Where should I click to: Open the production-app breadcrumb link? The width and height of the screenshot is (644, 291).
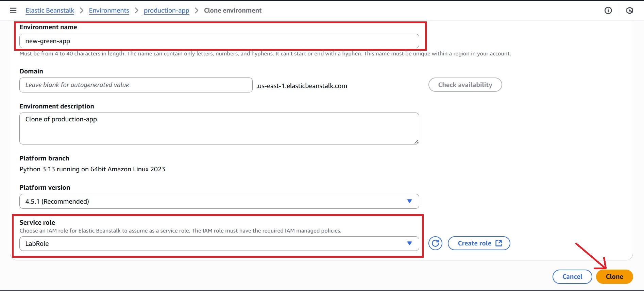166,11
